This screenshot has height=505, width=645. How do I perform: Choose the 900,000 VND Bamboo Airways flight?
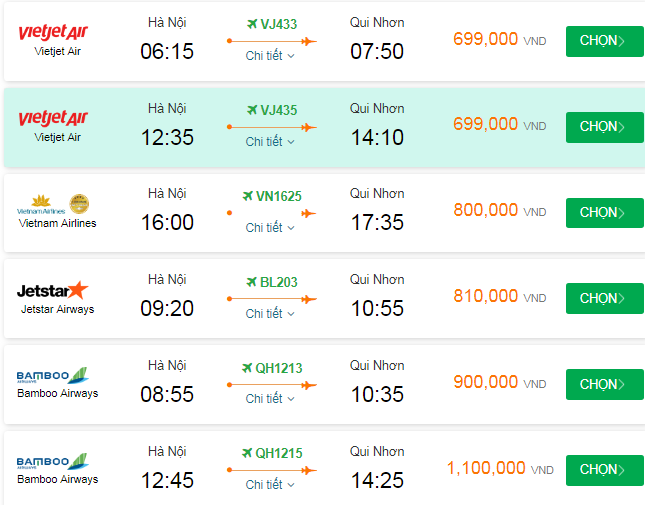[x=604, y=384]
